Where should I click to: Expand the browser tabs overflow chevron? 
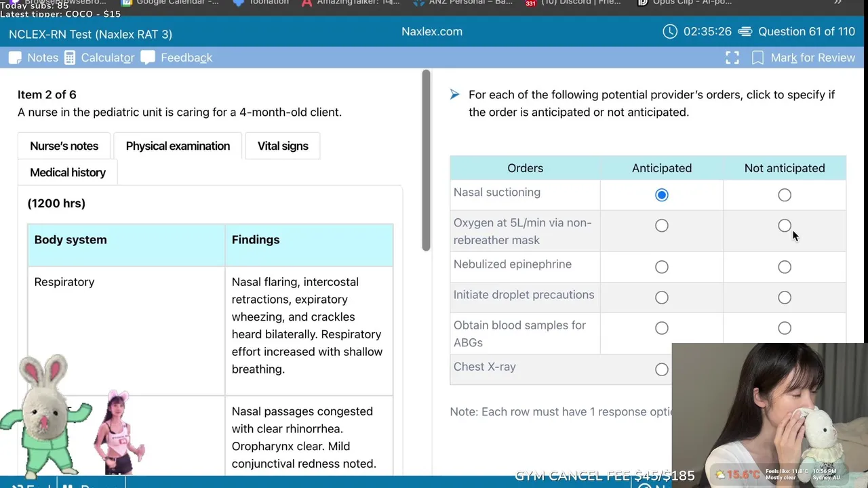click(x=837, y=3)
